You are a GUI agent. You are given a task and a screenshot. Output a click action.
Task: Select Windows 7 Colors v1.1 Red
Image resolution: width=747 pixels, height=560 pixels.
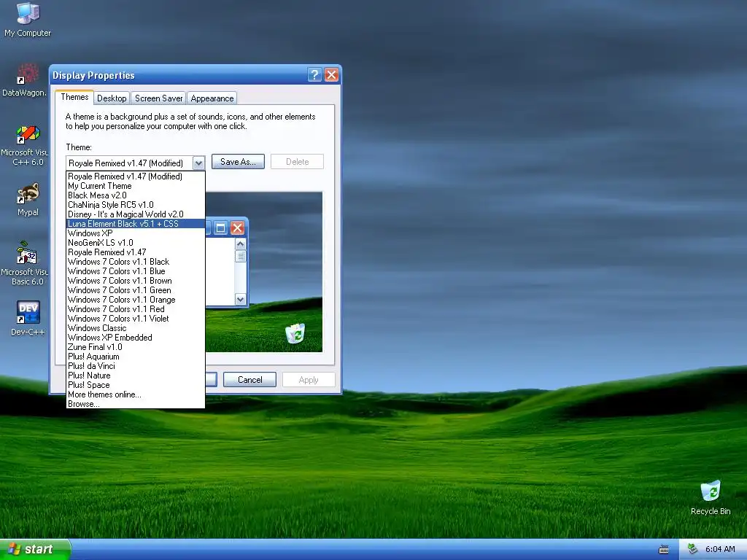[x=136, y=309]
